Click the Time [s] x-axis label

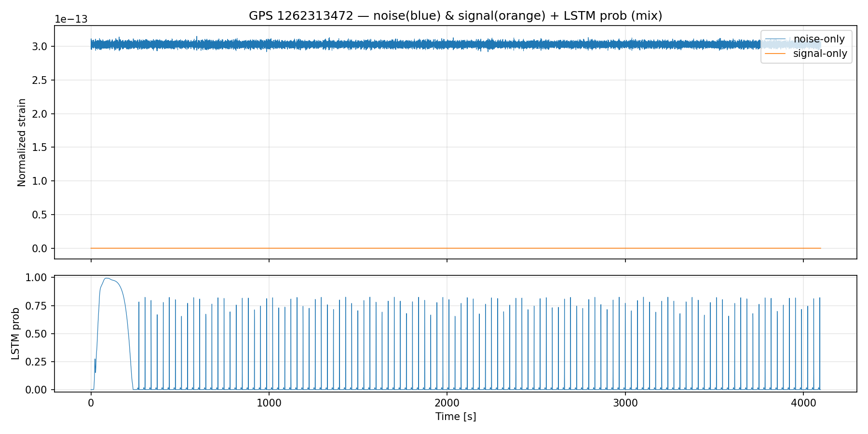pos(456,417)
